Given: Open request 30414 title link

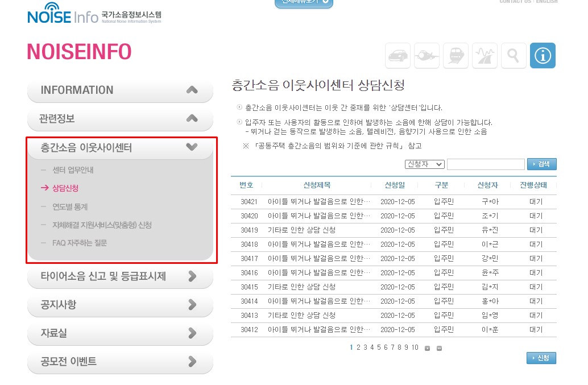Looking at the screenshot, I should [x=319, y=301].
